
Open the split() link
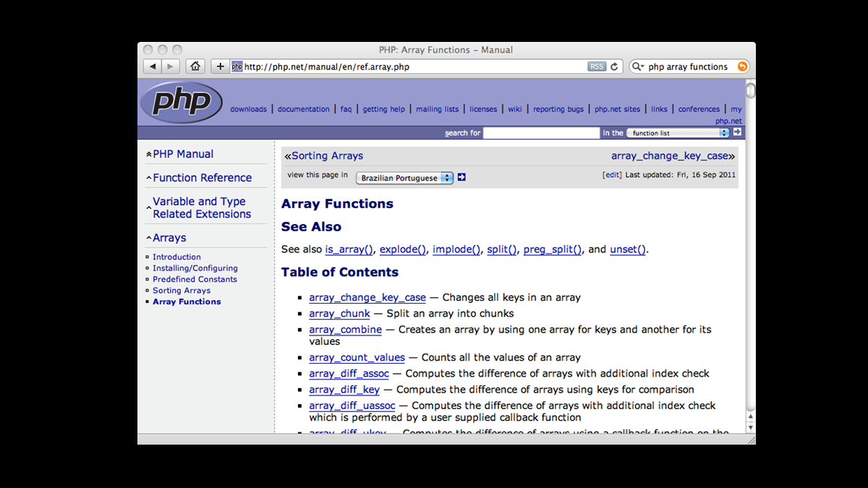tap(502, 249)
